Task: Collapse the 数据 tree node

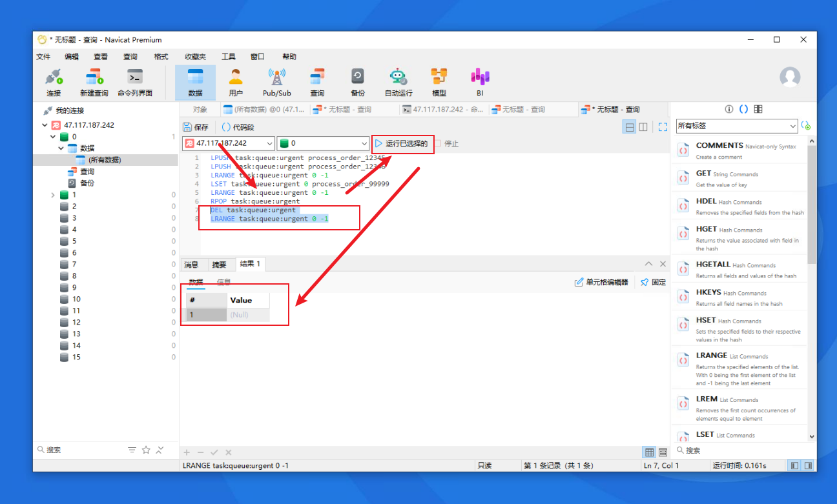Action: click(x=61, y=148)
